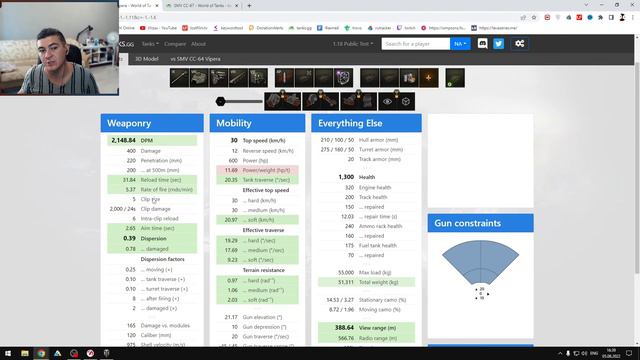Open the orange plus consumable slot
640x360 pixels.
coord(429,78)
